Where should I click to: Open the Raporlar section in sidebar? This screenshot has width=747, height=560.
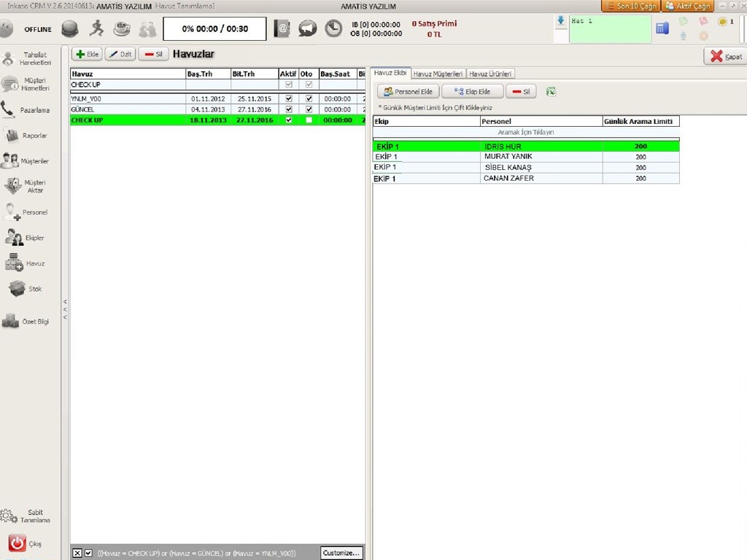click(x=25, y=136)
